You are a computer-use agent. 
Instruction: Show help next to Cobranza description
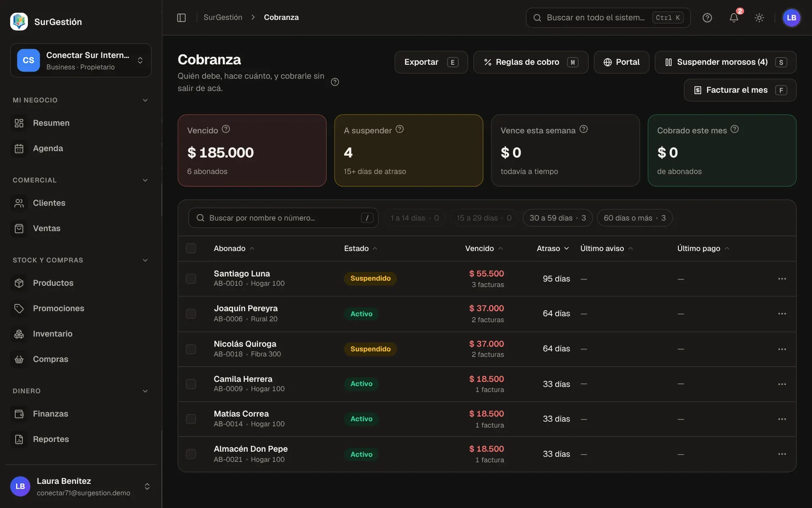coord(335,82)
